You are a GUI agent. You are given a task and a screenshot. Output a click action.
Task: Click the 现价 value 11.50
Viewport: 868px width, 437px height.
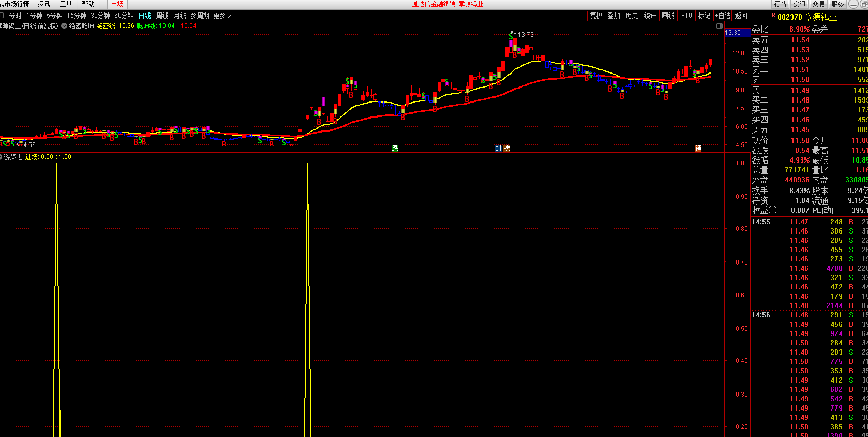click(800, 140)
